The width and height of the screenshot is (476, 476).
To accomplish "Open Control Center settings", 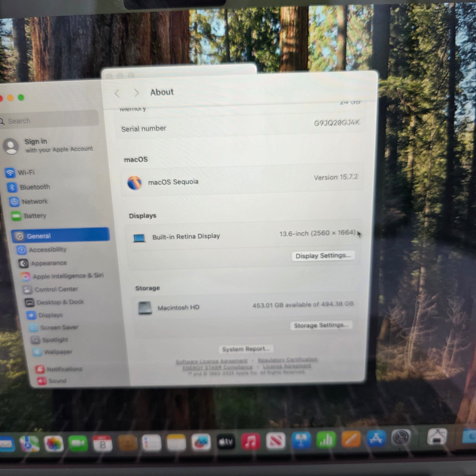I will 56,289.
